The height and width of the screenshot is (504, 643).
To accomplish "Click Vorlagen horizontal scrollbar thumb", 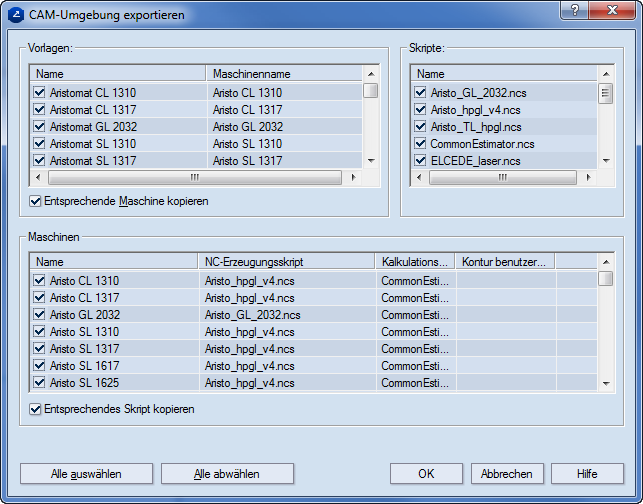I will (x=195, y=177).
